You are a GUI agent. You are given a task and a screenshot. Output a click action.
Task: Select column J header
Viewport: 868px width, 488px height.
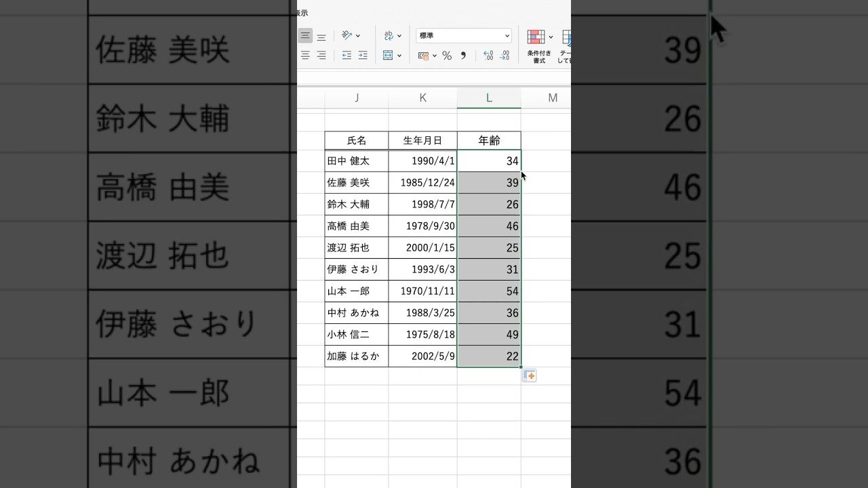(x=357, y=98)
